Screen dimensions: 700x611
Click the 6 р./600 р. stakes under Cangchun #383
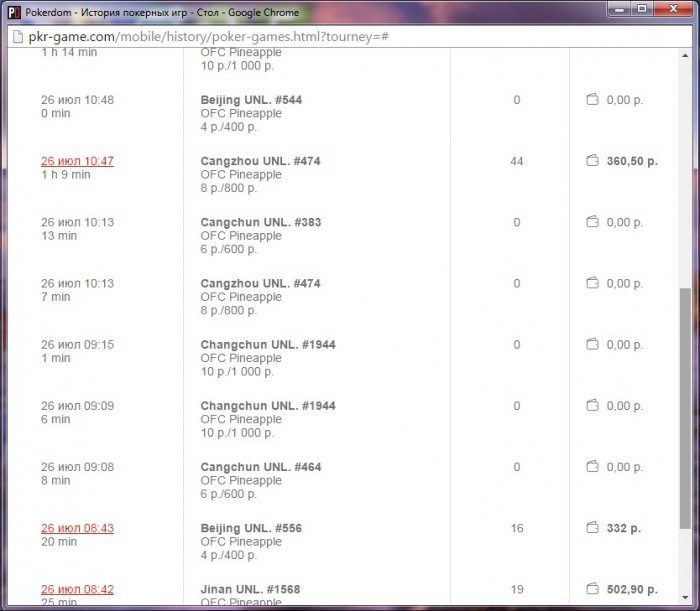229,249
